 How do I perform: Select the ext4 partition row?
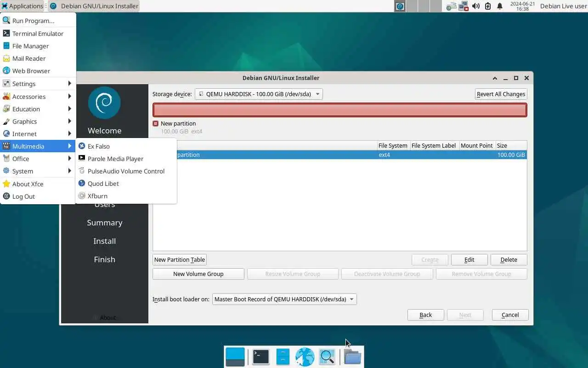pyautogui.click(x=340, y=155)
